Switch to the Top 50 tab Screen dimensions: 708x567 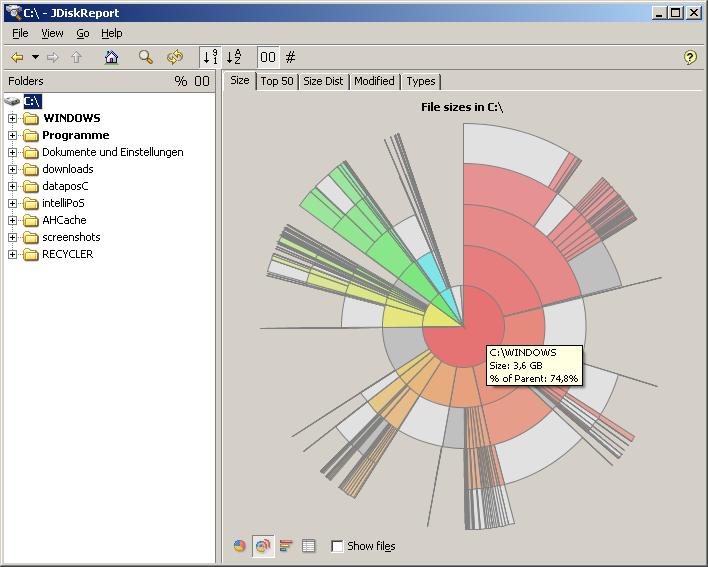pos(277,81)
